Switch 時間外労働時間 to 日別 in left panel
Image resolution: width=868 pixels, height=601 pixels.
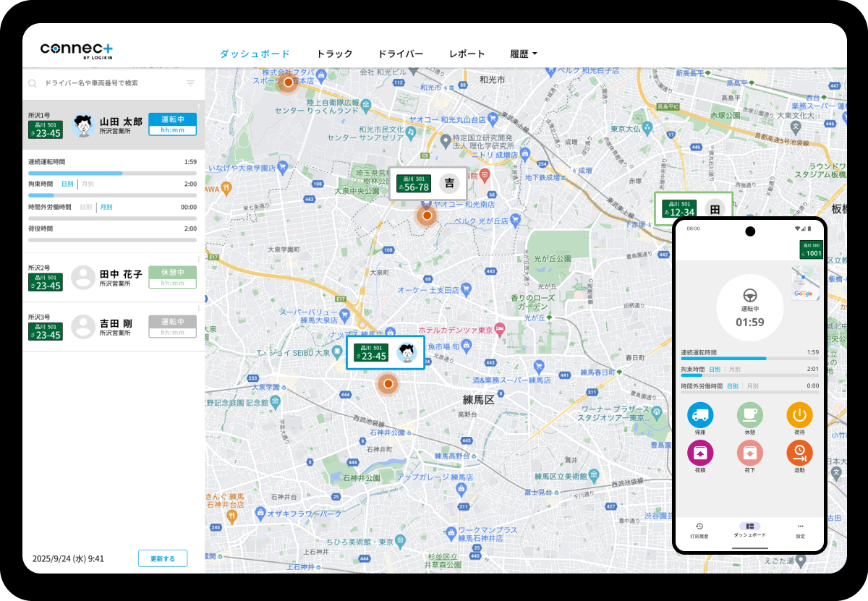pos(86,207)
